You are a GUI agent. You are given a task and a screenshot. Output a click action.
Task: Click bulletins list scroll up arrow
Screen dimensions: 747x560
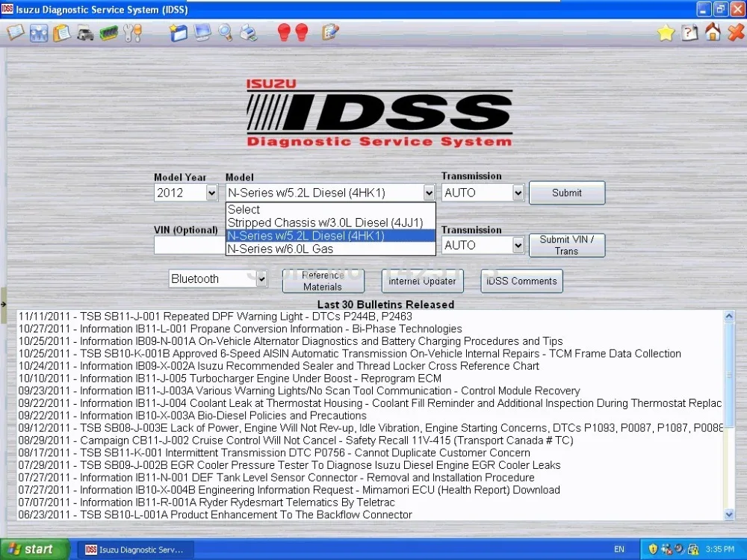pyautogui.click(x=729, y=316)
